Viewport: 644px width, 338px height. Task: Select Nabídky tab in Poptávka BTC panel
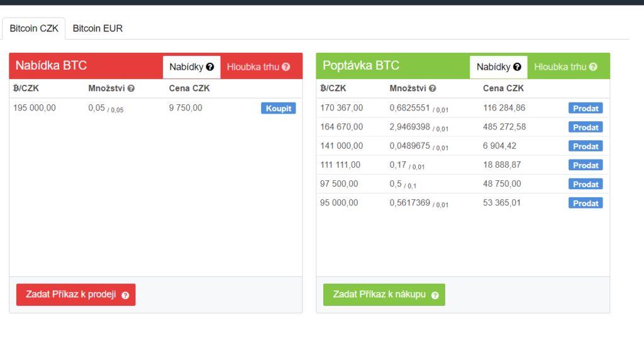click(x=499, y=67)
